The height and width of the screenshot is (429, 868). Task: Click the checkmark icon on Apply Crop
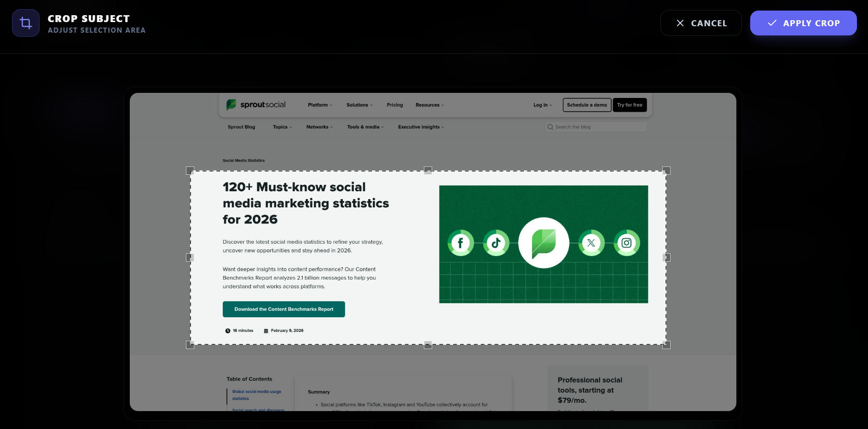[772, 23]
